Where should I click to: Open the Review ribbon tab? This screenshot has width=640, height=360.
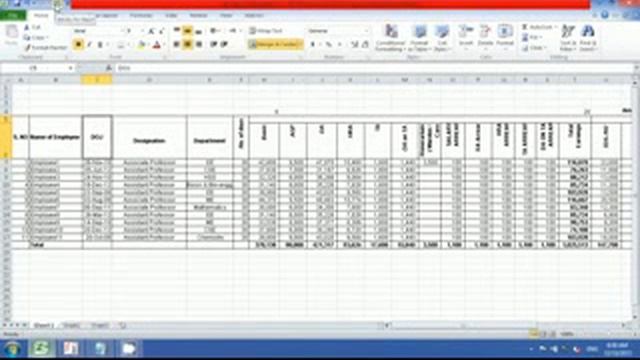[199, 16]
